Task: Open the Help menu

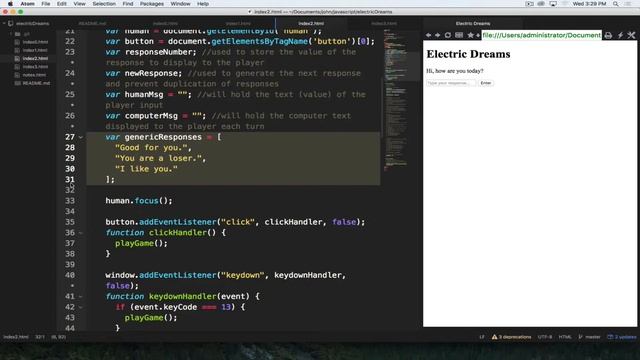Action: (x=203, y=4)
